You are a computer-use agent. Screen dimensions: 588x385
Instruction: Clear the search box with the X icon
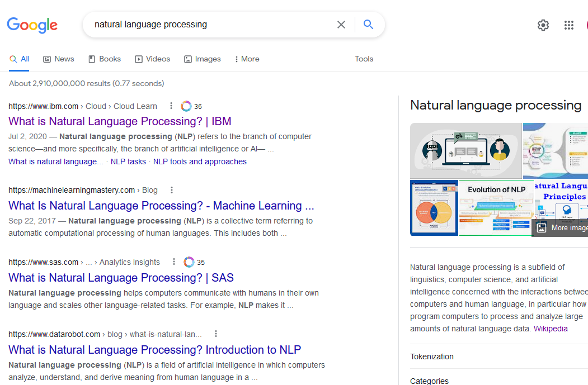(x=341, y=25)
